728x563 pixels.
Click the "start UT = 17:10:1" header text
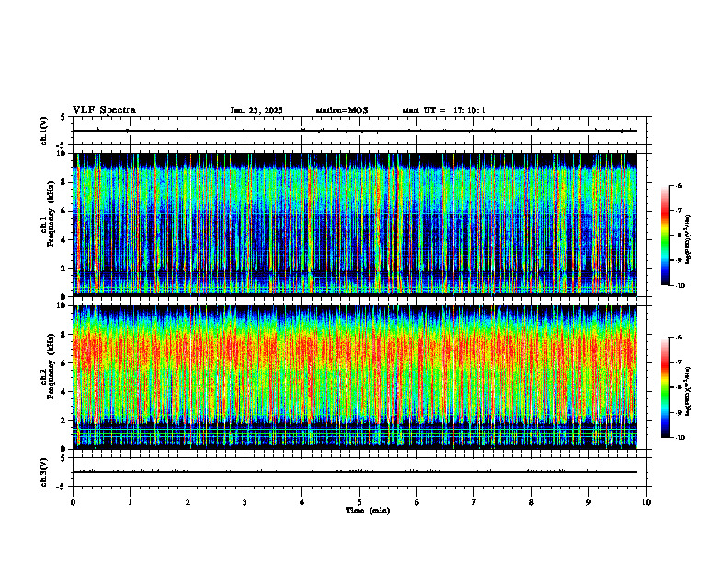pos(444,110)
